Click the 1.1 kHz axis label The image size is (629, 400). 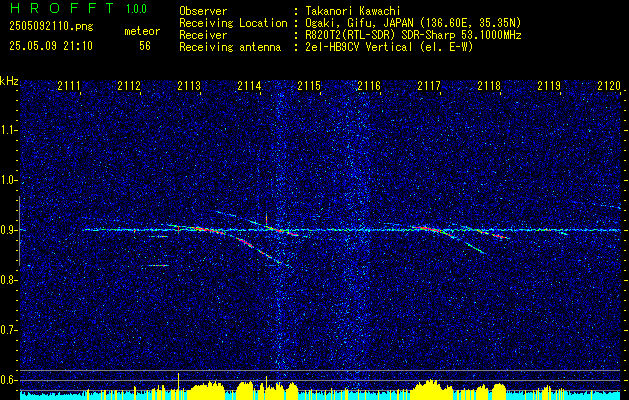pyautogui.click(x=8, y=130)
